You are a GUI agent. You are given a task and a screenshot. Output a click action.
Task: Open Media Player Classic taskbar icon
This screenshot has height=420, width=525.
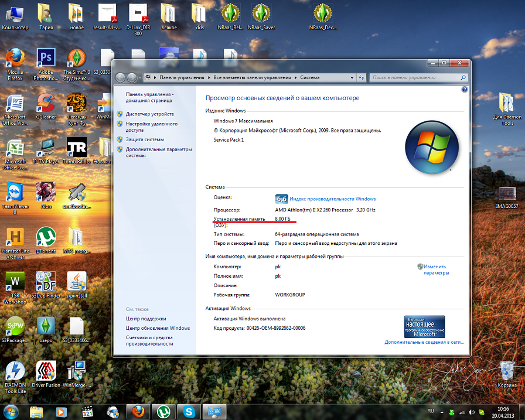click(87, 412)
